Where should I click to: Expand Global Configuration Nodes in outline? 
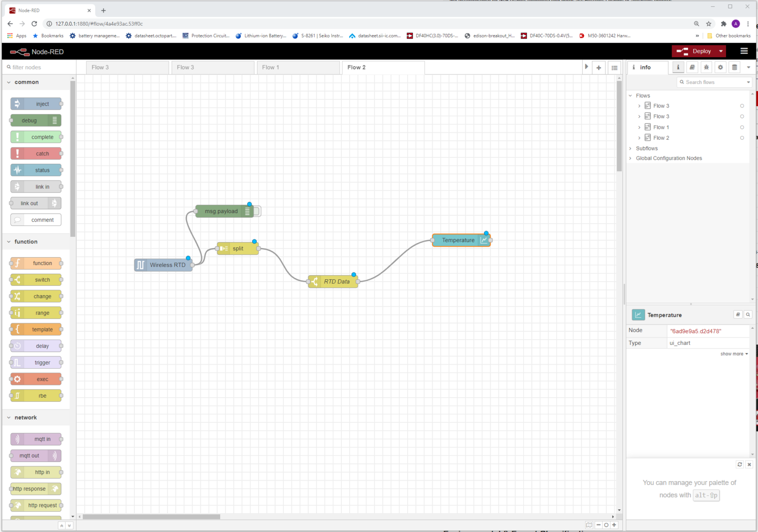coord(631,158)
